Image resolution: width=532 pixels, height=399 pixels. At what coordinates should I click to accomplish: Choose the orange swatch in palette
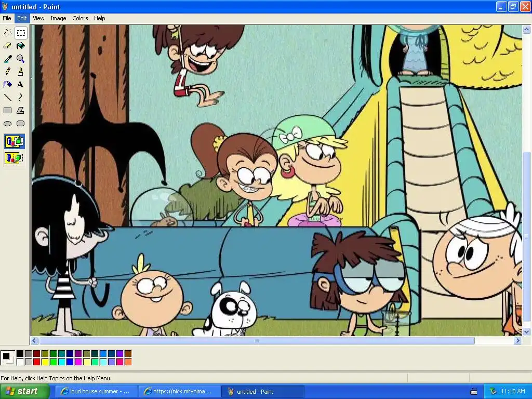coord(128,362)
